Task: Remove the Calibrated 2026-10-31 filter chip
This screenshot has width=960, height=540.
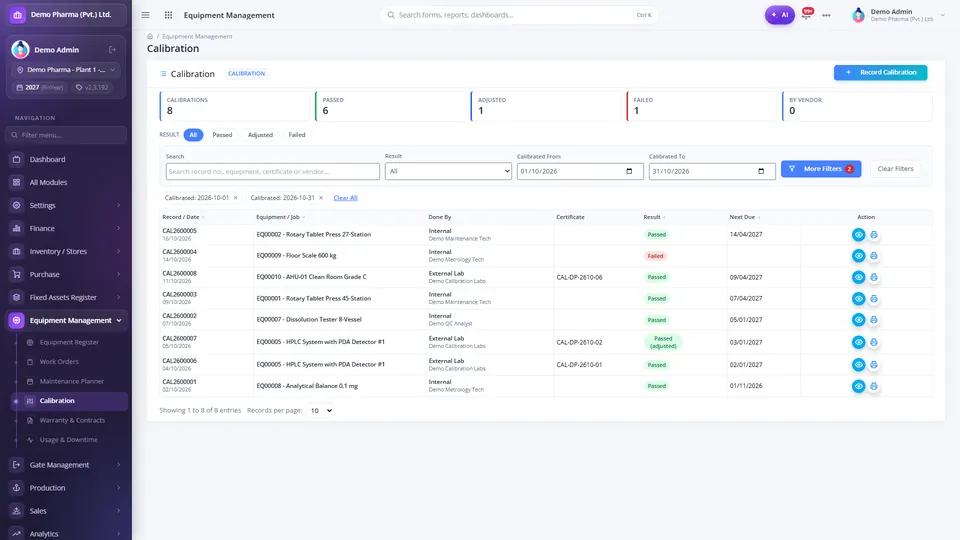Action: tap(321, 198)
